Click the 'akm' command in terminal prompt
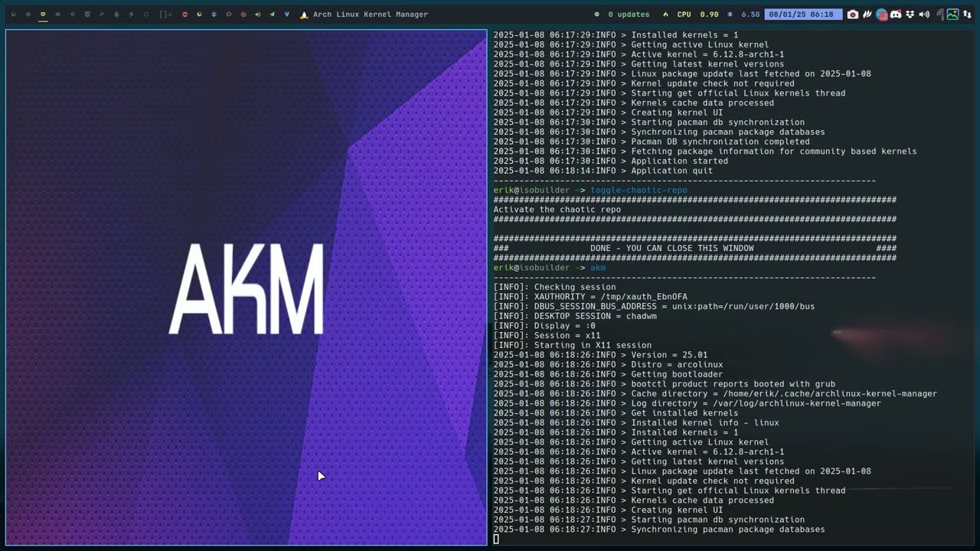Viewport: 980px width, 551px height. point(598,268)
